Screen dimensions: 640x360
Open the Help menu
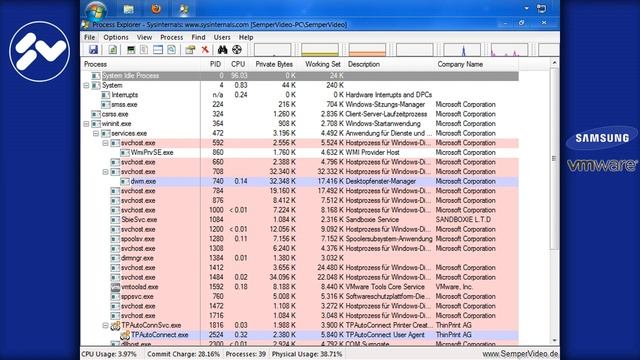point(246,37)
